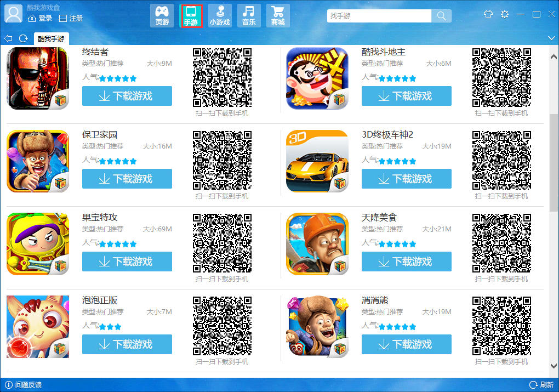Open the 商城 shopping cart section
Viewport: 559px width, 392px height.
click(278, 16)
